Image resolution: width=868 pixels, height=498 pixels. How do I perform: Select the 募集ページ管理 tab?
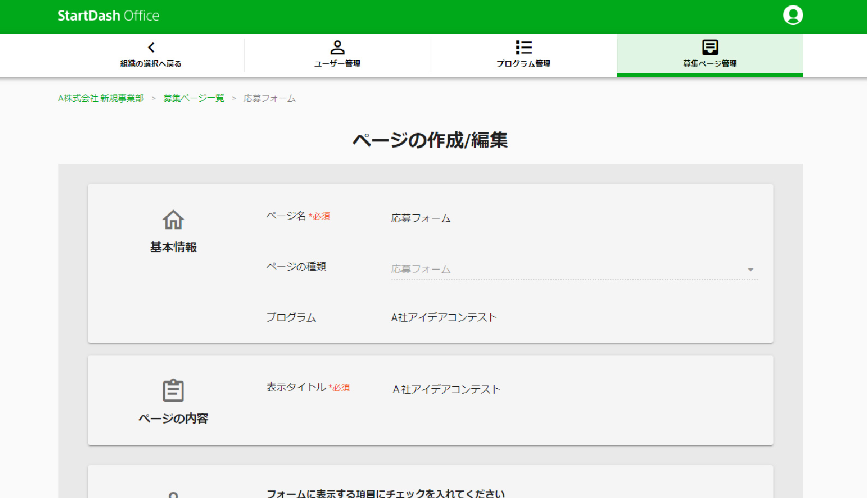click(x=710, y=55)
